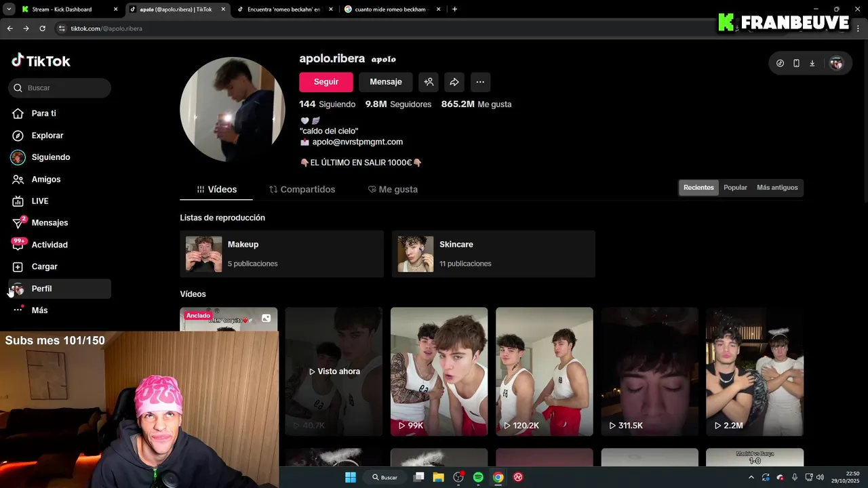Reload the page in Chrome
This screenshot has width=868, height=488.
coord(42,28)
